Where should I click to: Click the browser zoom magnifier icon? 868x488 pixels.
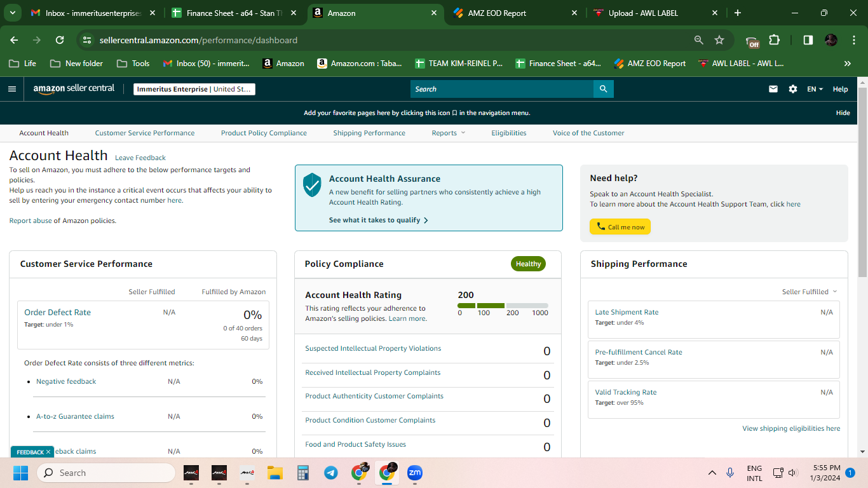pyautogui.click(x=699, y=40)
